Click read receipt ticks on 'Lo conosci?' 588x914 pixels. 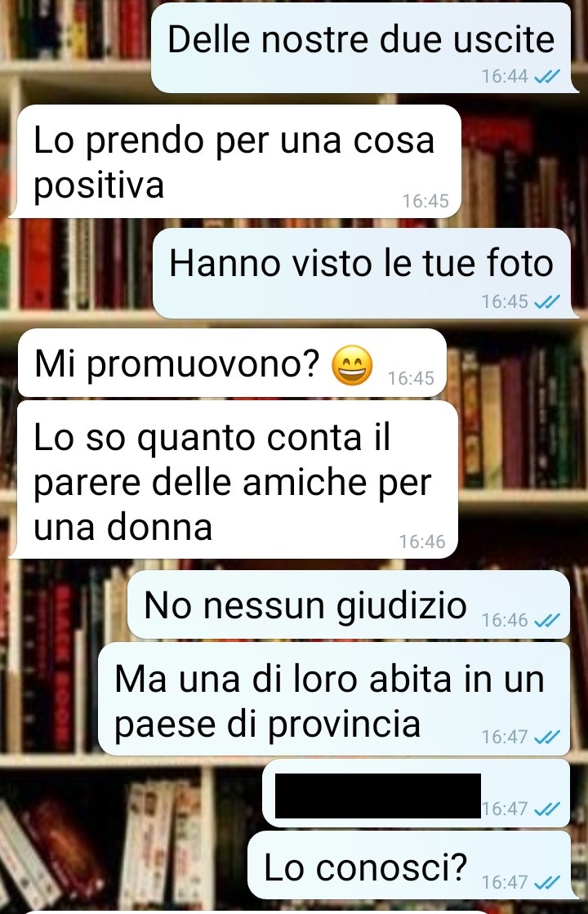pyautogui.click(x=547, y=882)
